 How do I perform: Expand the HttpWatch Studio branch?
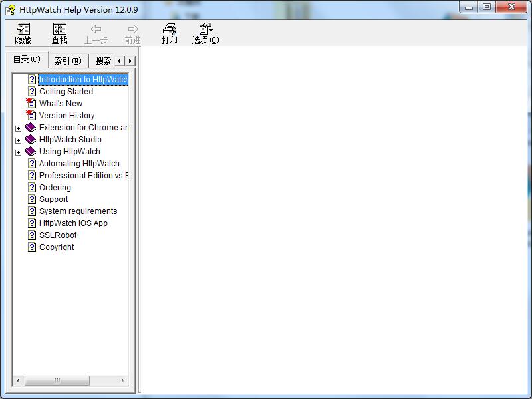pos(18,140)
